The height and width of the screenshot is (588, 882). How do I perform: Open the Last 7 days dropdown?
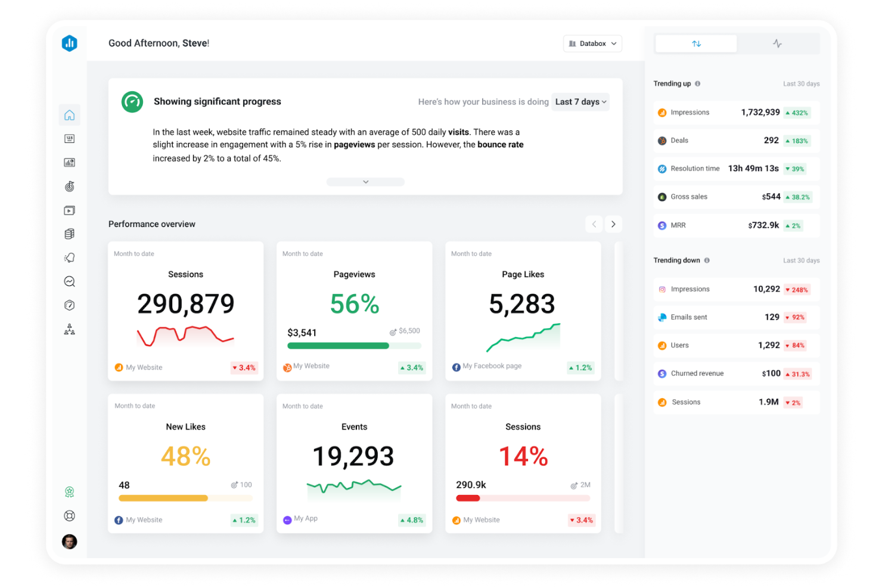[x=580, y=102]
